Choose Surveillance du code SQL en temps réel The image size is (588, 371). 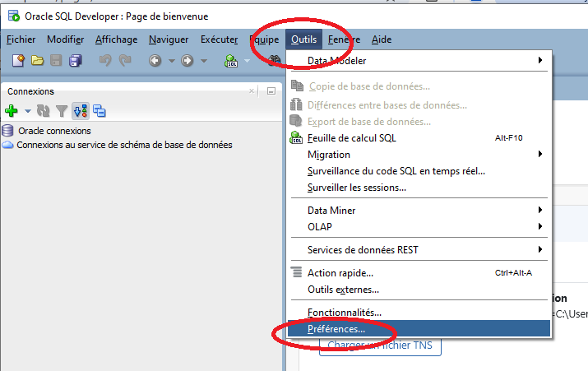(419, 170)
